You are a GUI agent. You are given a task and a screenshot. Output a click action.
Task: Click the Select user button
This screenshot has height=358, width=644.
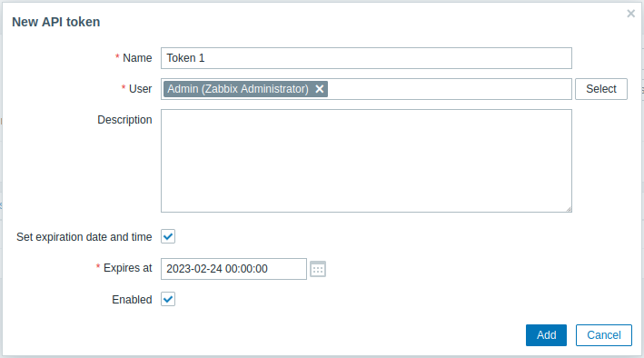(x=601, y=89)
